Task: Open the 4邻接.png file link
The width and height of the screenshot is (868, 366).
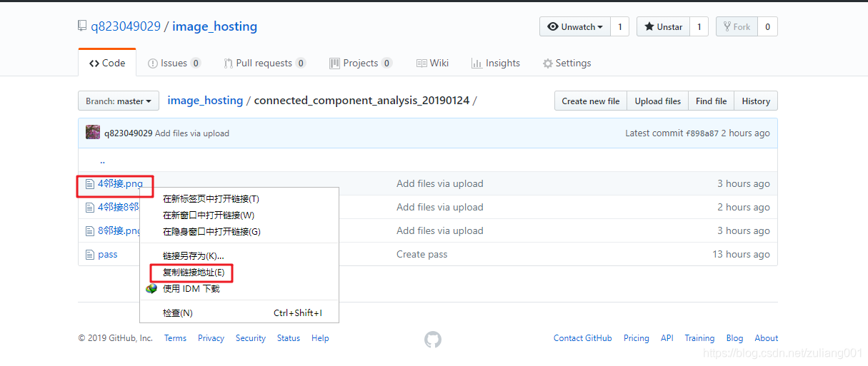Action: [x=120, y=184]
